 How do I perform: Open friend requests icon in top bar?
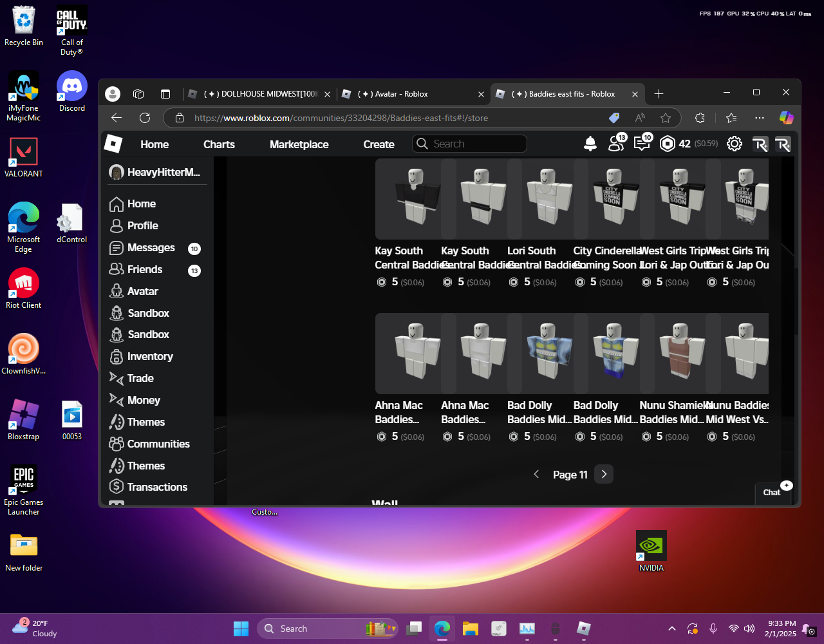[x=616, y=144]
